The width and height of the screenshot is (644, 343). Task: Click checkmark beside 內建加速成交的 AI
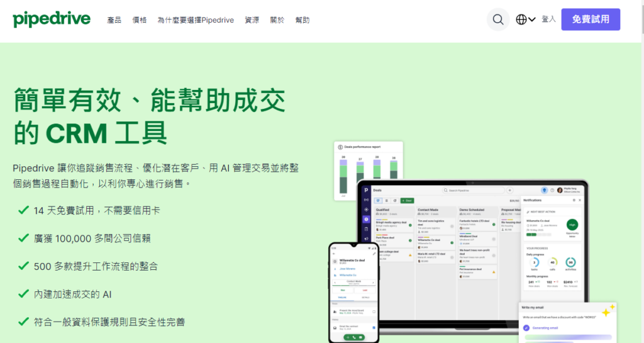click(x=23, y=294)
